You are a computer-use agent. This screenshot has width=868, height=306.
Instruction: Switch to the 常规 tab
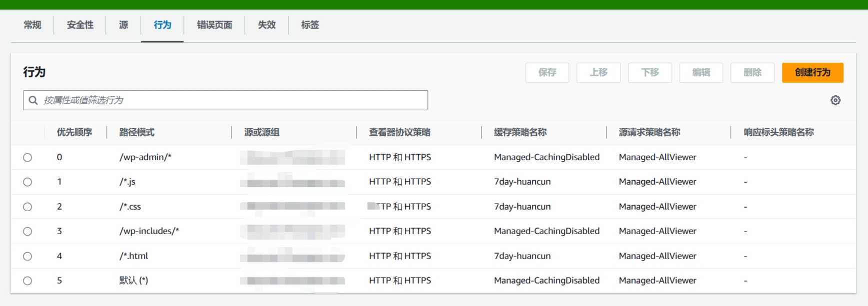coord(32,25)
